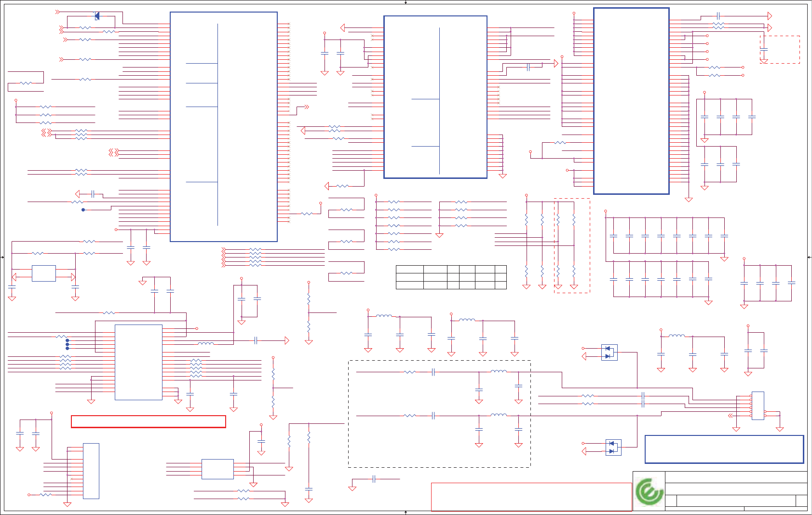Select the tall IC block on the right
This screenshot has width=812, height=515.
tap(631, 101)
